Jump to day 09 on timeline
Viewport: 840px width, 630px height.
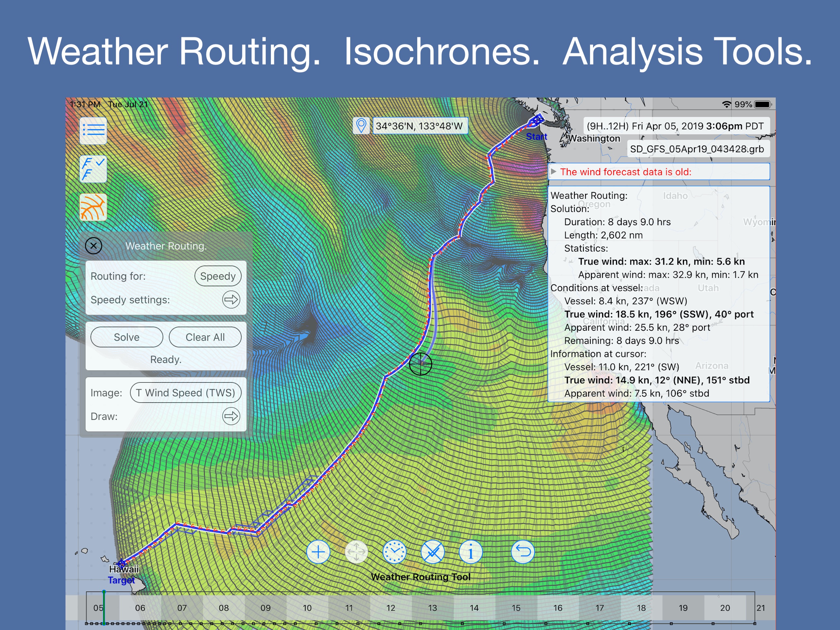[265, 608]
